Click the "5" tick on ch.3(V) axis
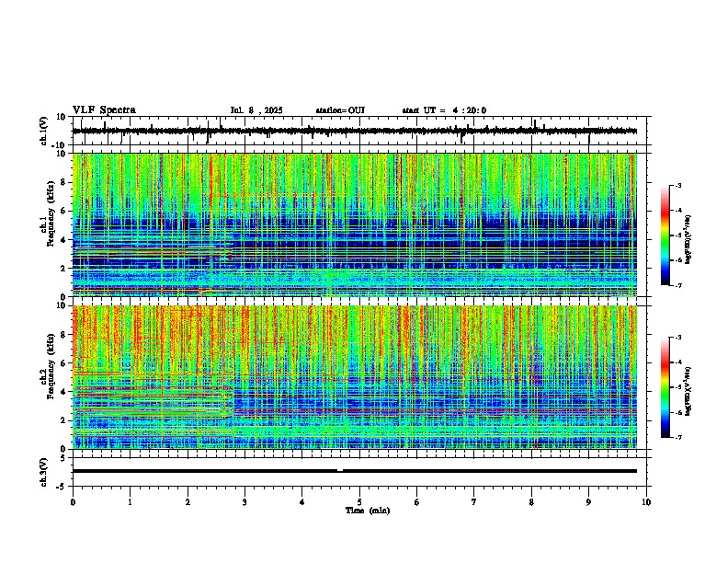Screen dimensions: 728x563 pos(63,458)
